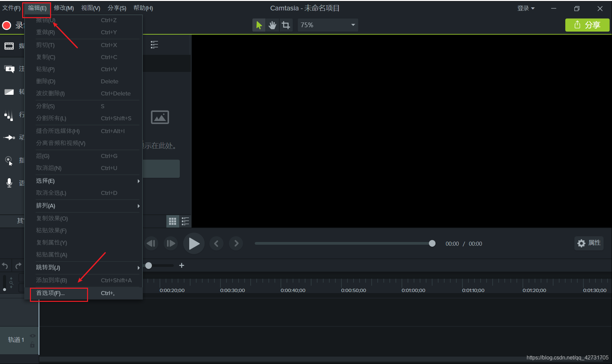Click Ripple Delete menu entry
612x364 pixels.
tap(84, 93)
